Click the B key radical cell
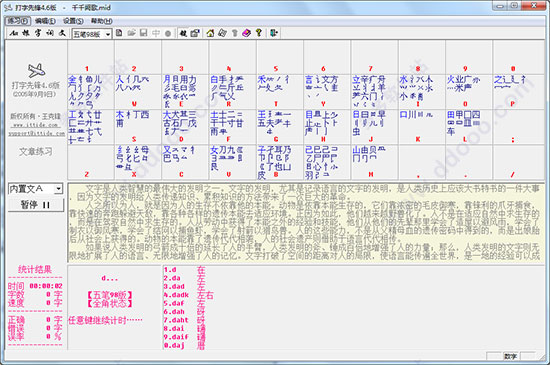The width and height of the screenshot is (550, 365). click(280, 162)
